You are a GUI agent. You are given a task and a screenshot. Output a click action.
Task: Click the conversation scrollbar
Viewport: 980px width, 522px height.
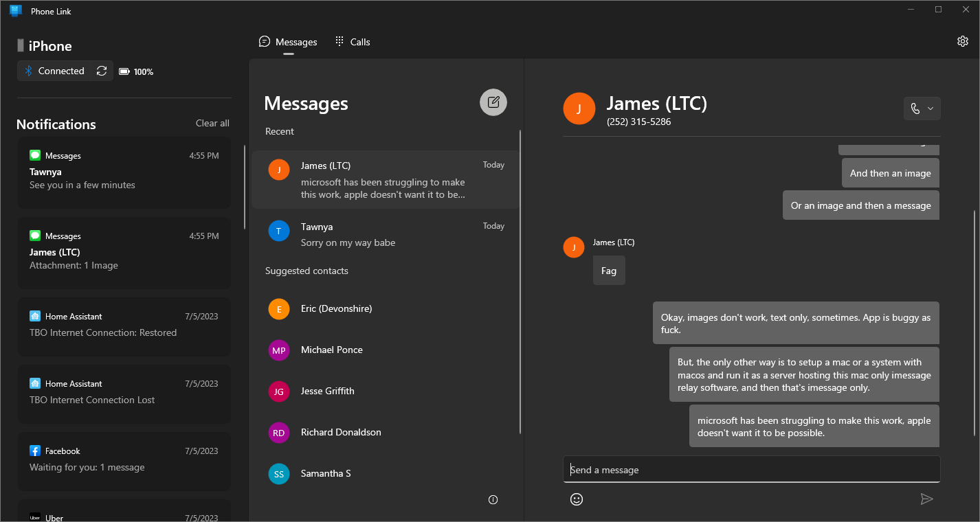(975, 323)
